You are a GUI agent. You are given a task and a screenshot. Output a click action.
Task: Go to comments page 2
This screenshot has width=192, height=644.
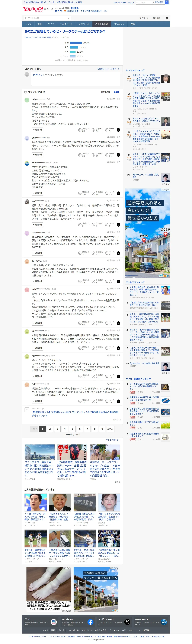click(x=50, y=429)
